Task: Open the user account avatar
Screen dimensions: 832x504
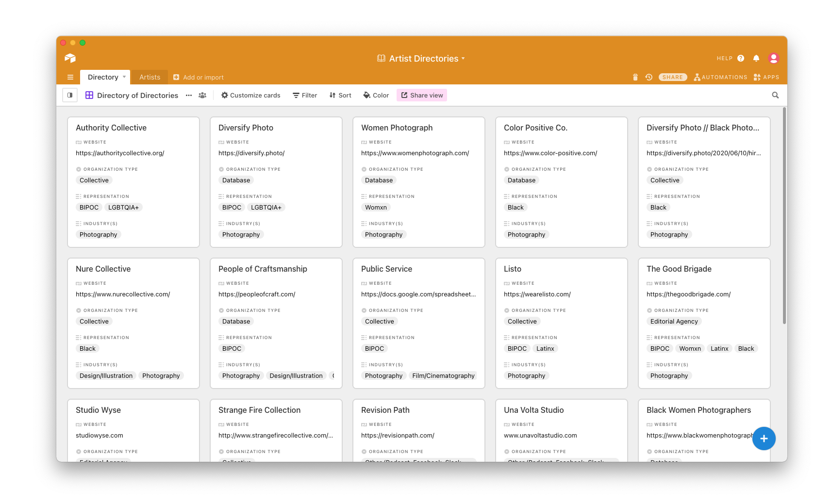Action: click(774, 58)
